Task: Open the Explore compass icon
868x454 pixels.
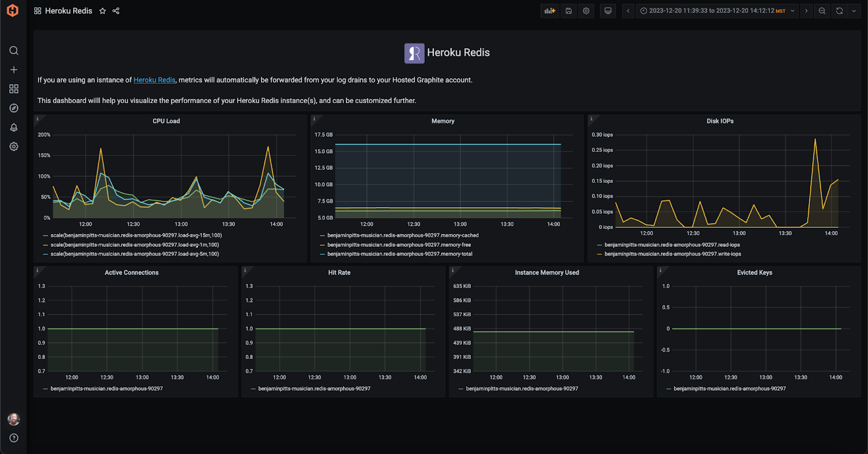Action: [14, 108]
